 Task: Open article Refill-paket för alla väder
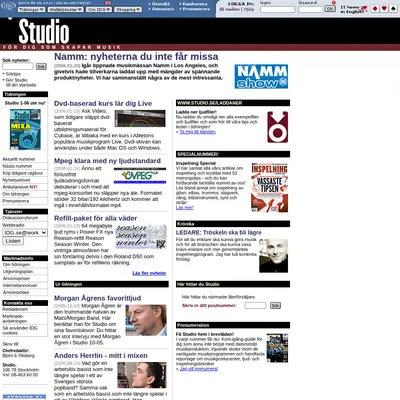[96, 218]
